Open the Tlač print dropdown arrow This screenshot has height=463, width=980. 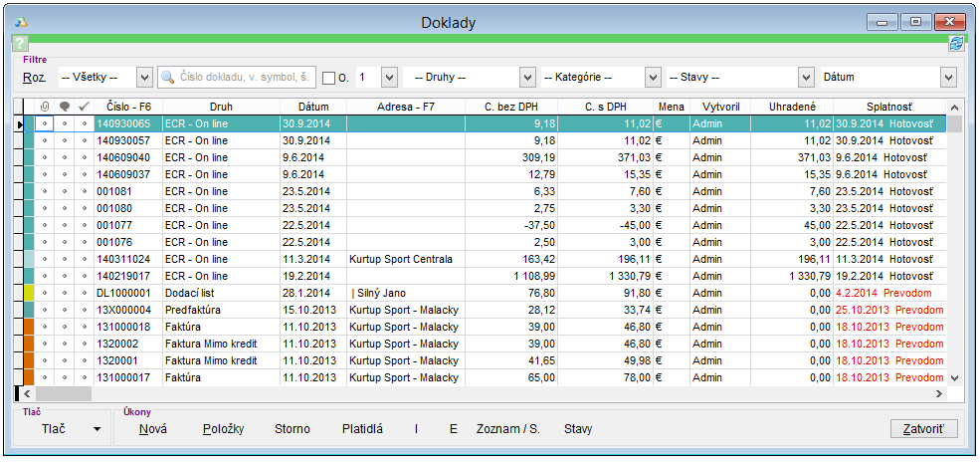(x=97, y=429)
